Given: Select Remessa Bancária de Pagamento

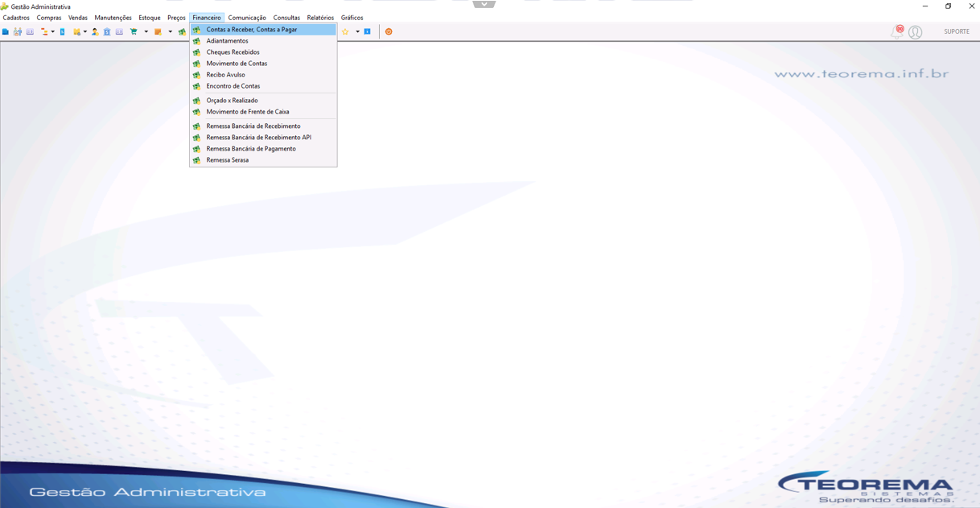Looking at the screenshot, I should (263, 149).
